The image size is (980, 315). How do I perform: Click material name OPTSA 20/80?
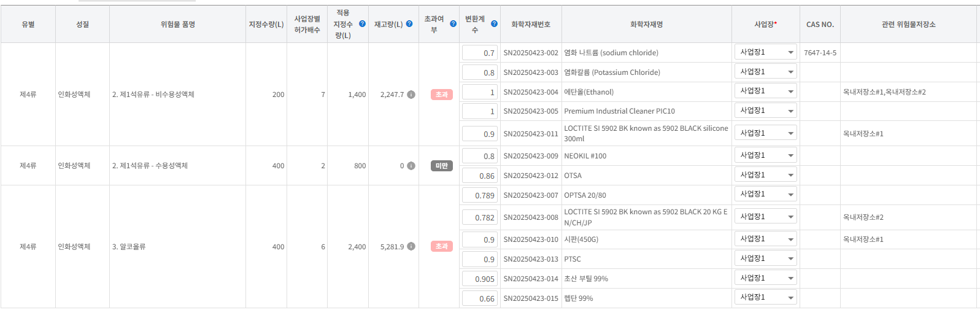click(585, 195)
